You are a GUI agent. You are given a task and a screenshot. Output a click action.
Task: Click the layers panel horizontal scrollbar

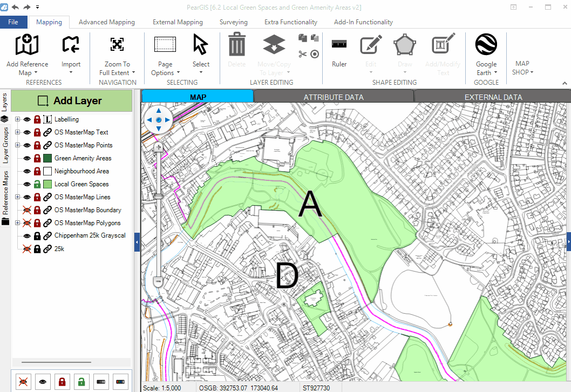(56, 362)
